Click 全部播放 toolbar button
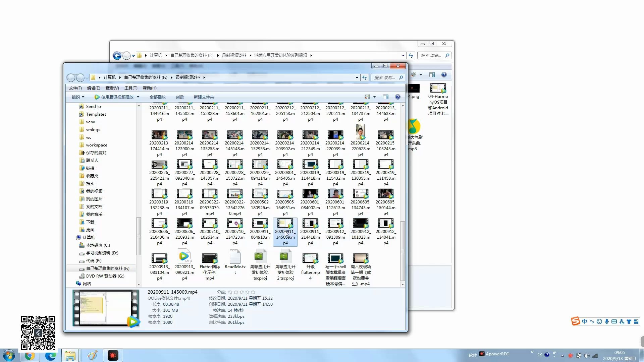Image resolution: width=644 pixels, height=362 pixels. tap(158, 97)
